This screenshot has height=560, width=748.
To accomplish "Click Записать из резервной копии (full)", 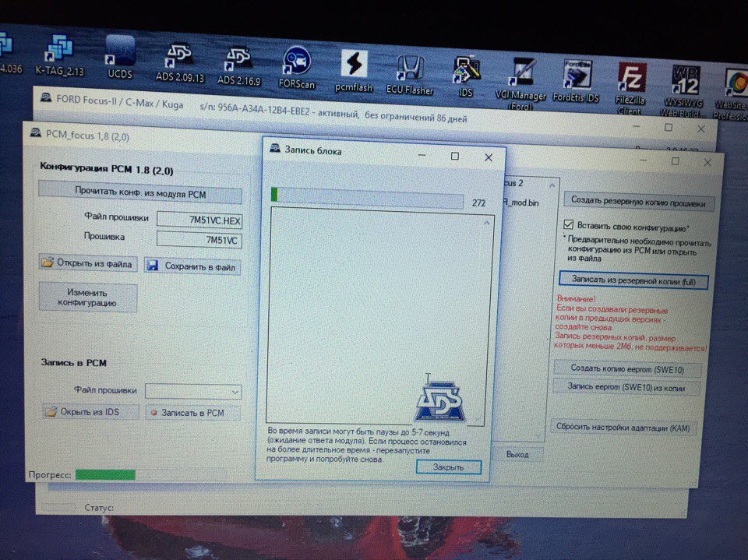I will coord(633,281).
